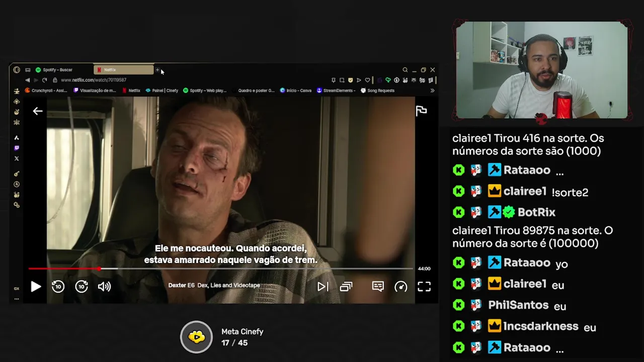This screenshot has height=362, width=644.
Task: Play the Dexter episode
Action: coord(36,287)
